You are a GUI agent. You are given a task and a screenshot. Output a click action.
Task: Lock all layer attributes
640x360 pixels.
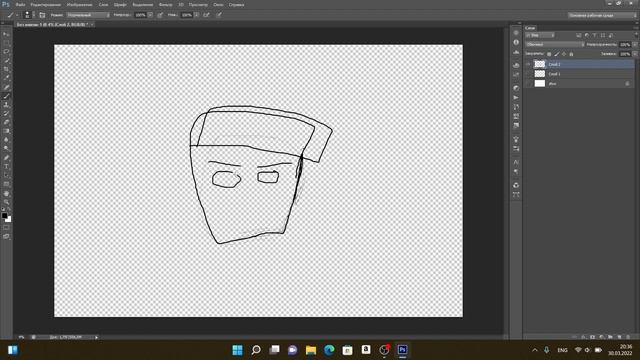[571, 54]
